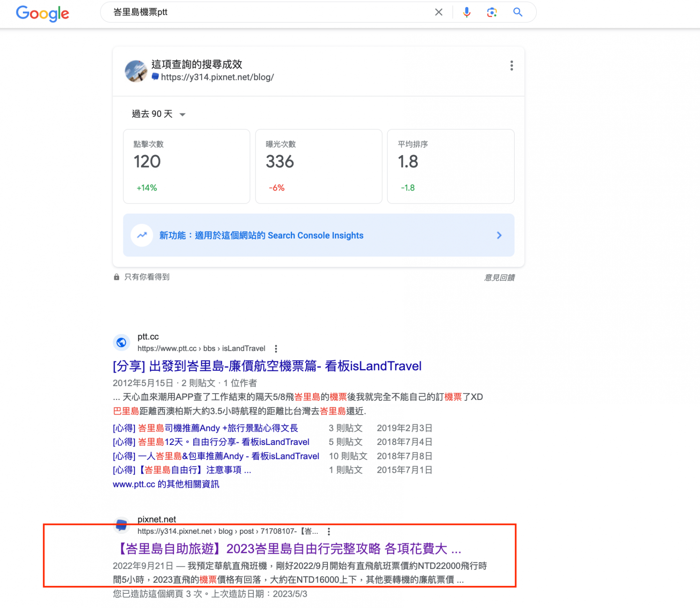Click the -6% change value
This screenshot has height=608, width=700.
pos(277,188)
